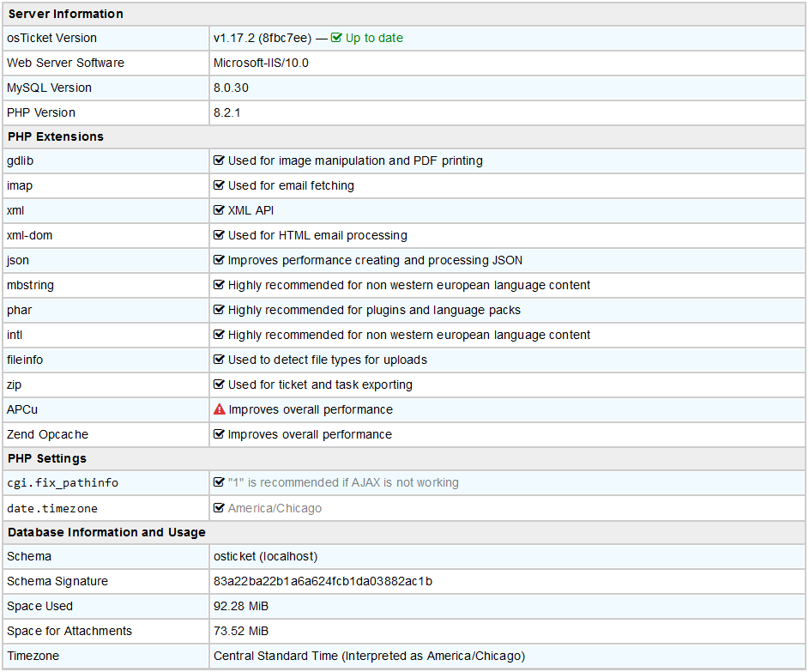The height and width of the screenshot is (672, 809).
Task: Click the check icon in the phar row
Action: pyautogui.click(x=219, y=310)
